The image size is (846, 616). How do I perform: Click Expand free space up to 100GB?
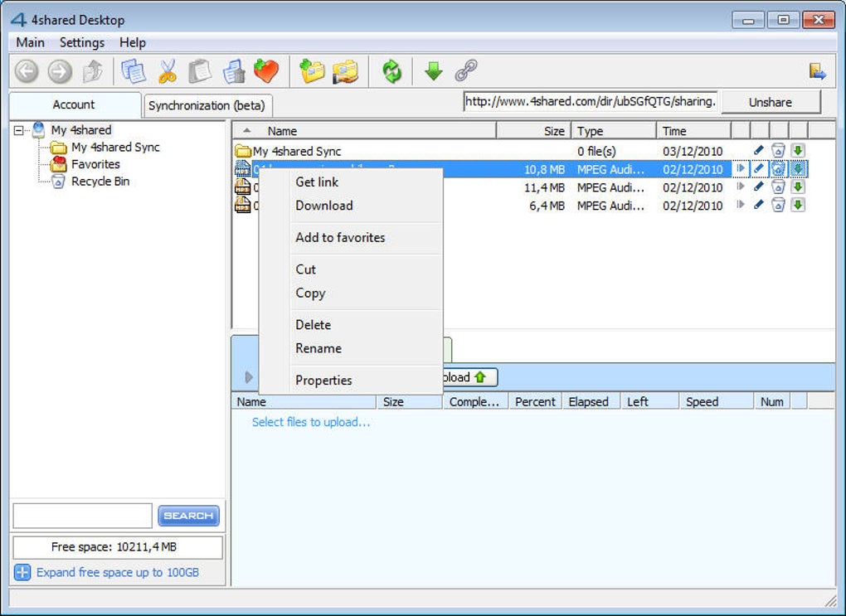(118, 572)
